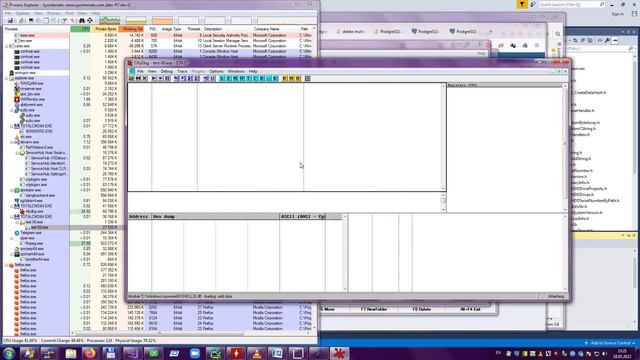
Task: Sort by Working Set column in Process Explorer
Action: [x=132, y=29]
